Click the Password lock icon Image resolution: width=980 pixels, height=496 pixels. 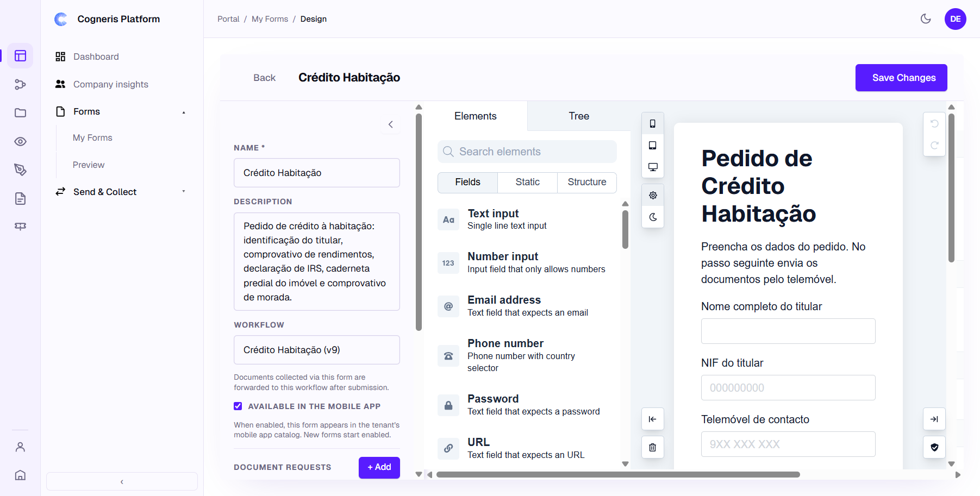448,405
